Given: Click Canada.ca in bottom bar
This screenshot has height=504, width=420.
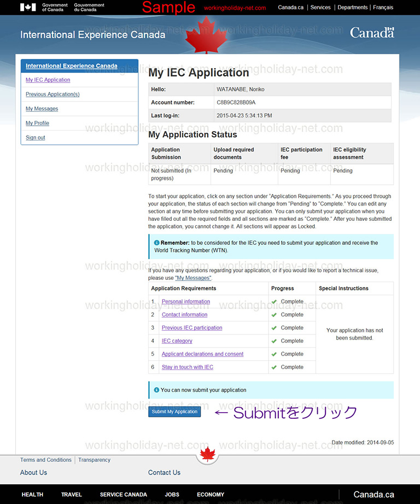Looking at the screenshot, I should [x=374, y=494].
